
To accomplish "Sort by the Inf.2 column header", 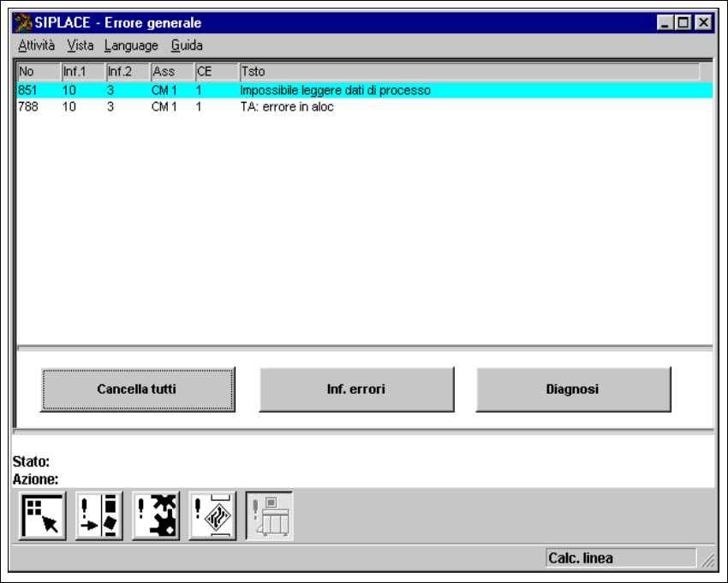I will click(x=128, y=71).
